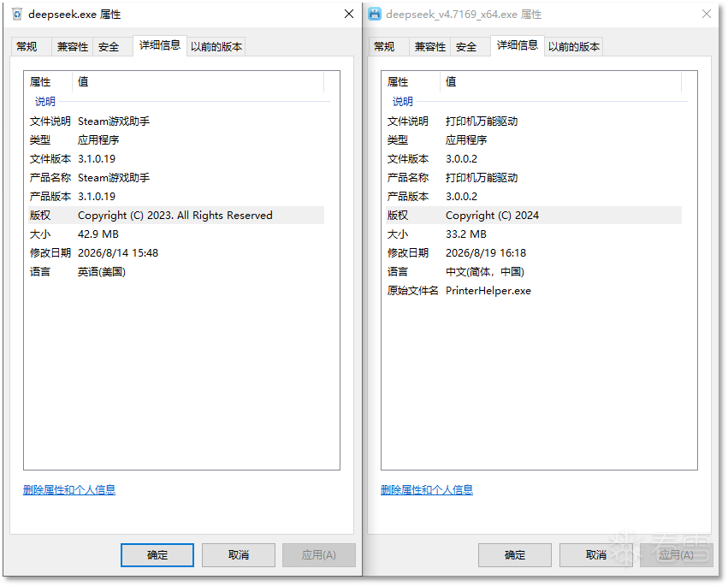The image size is (728, 586).
Task: Close the deepseek_v4.7169_x64.exe properties window
Action: pyautogui.click(x=707, y=14)
